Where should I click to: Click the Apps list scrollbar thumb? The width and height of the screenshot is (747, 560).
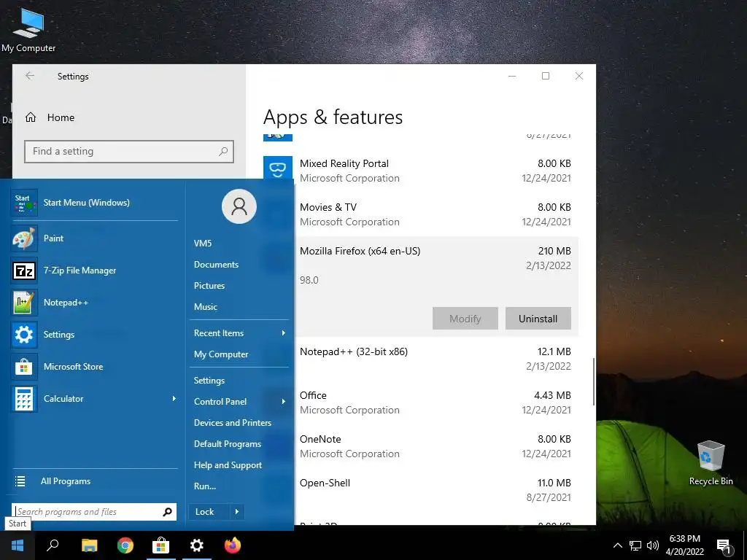(593, 381)
